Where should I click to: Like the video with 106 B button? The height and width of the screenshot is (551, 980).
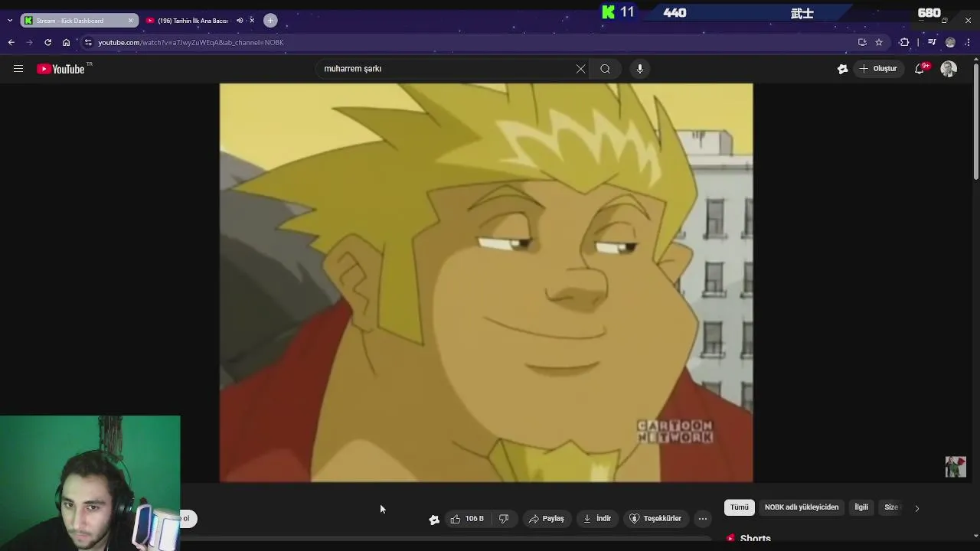[x=466, y=518]
